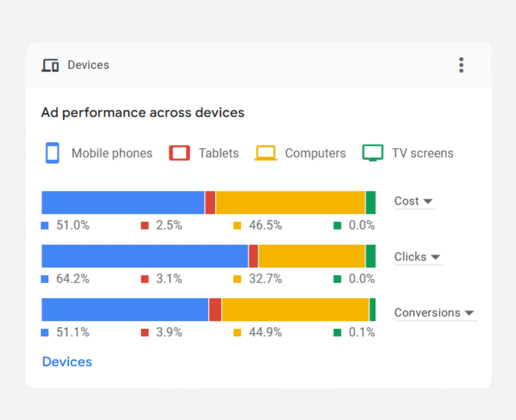Viewport: 516px width, 420px height.
Task: Click the green segment of the Cost bar
Action: click(x=371, y=203)
